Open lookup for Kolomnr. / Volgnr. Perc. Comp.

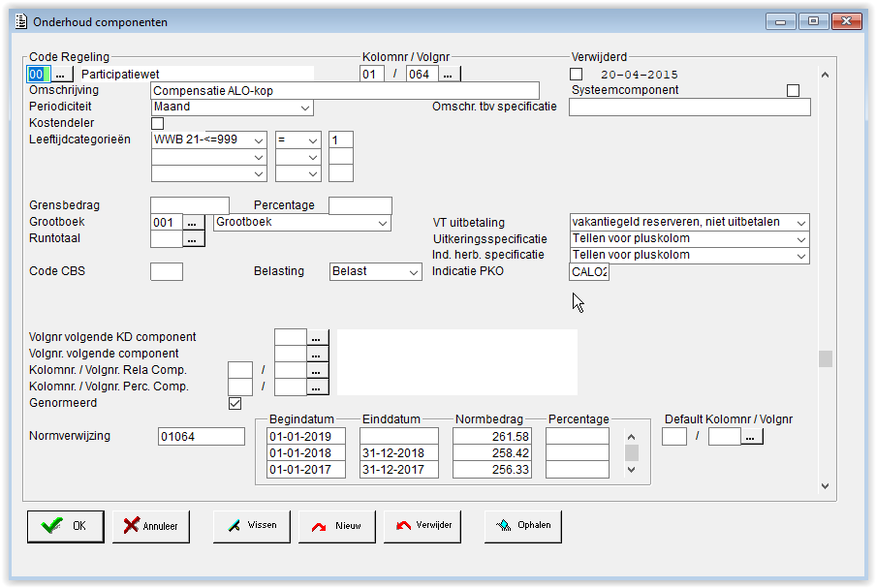(316, 387)
